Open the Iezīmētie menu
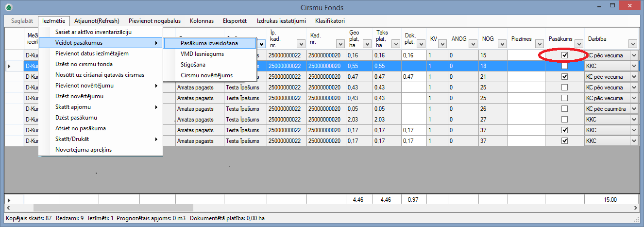This screenshot has width=644, height=227. [x=54, y=21]
